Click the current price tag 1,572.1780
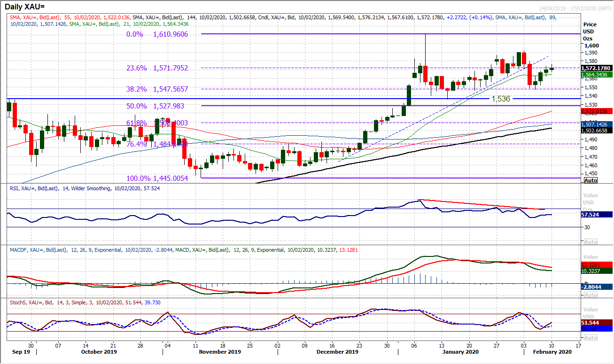Viewport: 614px width, 364px height. (x=597, y=69)
